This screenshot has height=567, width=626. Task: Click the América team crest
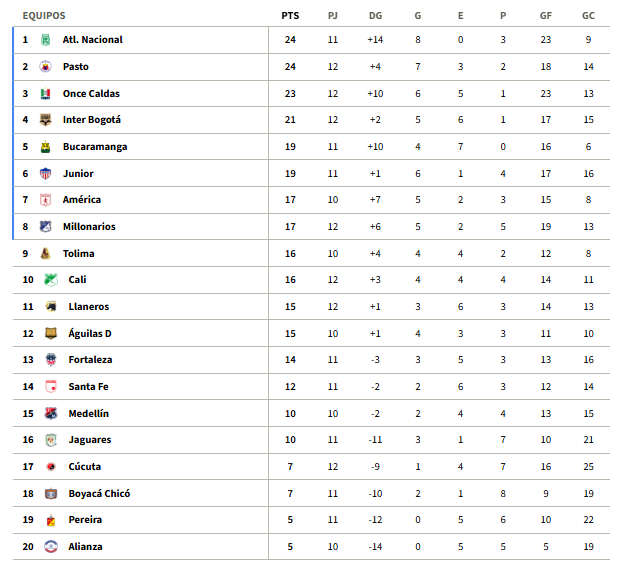pyautogui.click(x=45, y=200)
